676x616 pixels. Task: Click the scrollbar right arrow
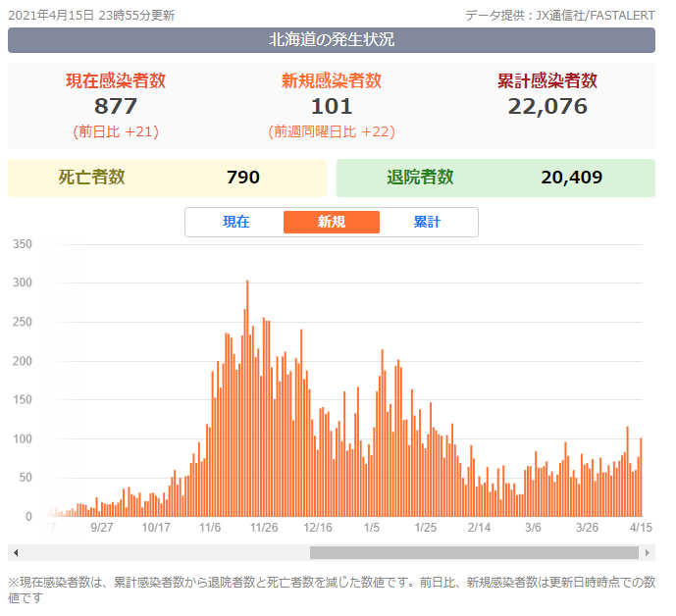pos(649,552)
